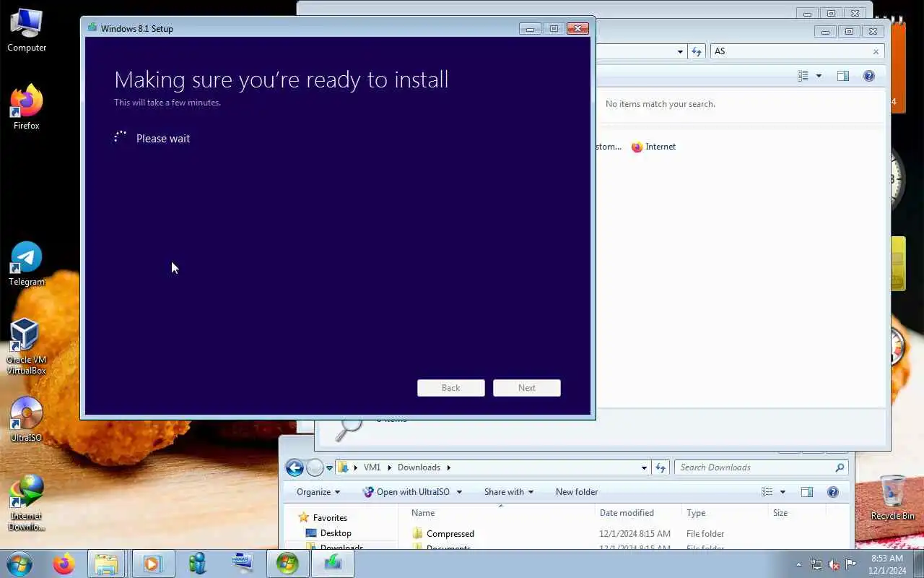Screen dimensions: 924x578
Task: Go forward in the Downloads window
Action: point(315,467)
